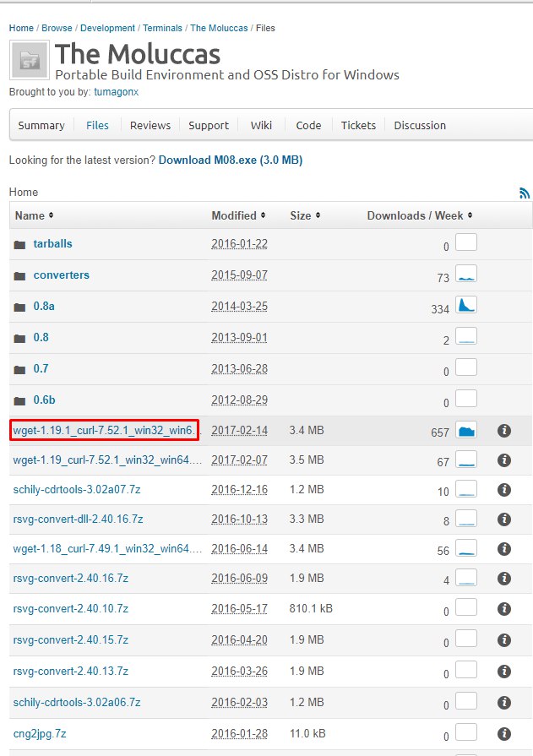
Task: Download wget-1.19_curl-7.52.1_win32_win64 file
Action: tap(107, 460)
